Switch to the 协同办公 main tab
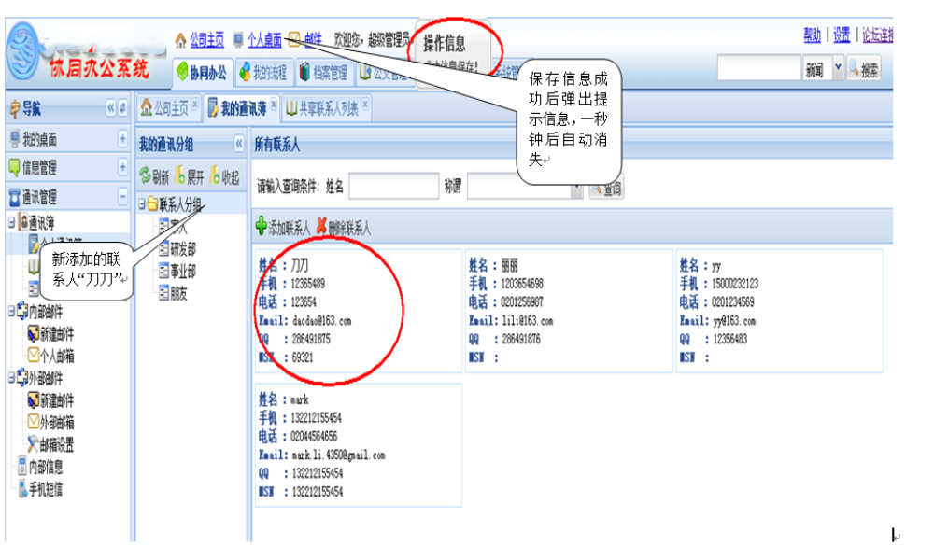 [202, 73]
